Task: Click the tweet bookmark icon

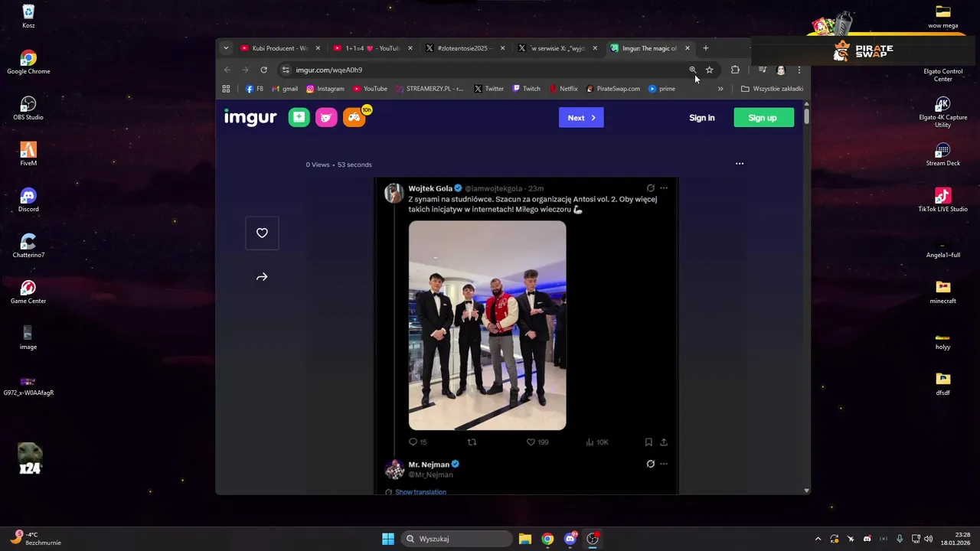Action: pos(648,442)
